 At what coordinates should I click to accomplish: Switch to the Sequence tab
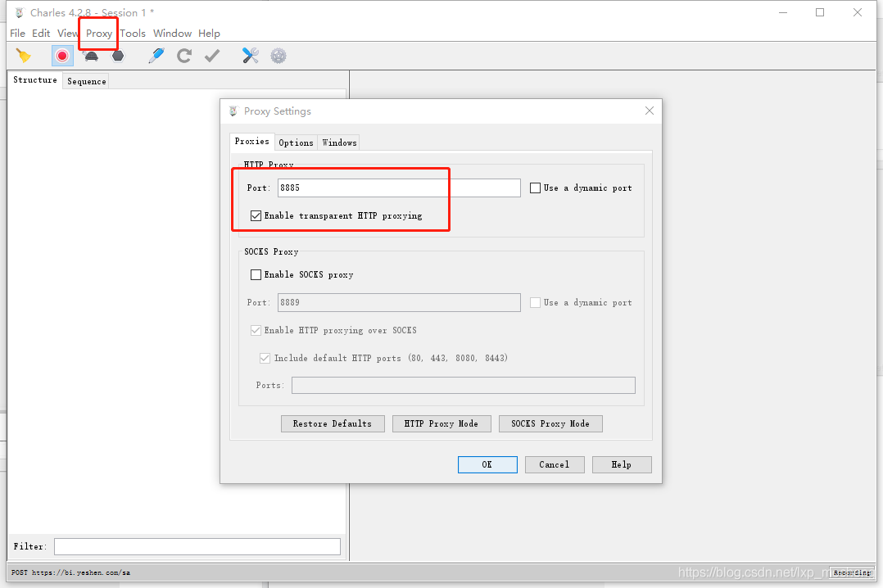tap(86, 81)
